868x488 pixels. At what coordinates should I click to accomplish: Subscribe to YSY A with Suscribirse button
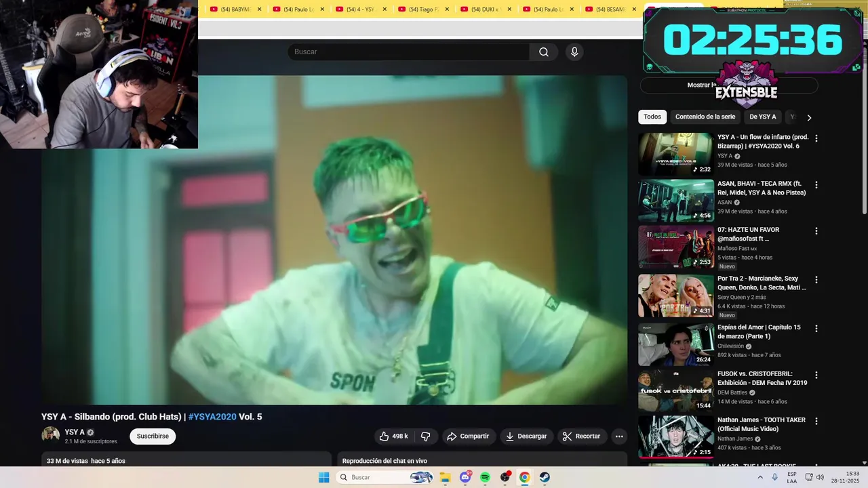(x=153, y=436)
